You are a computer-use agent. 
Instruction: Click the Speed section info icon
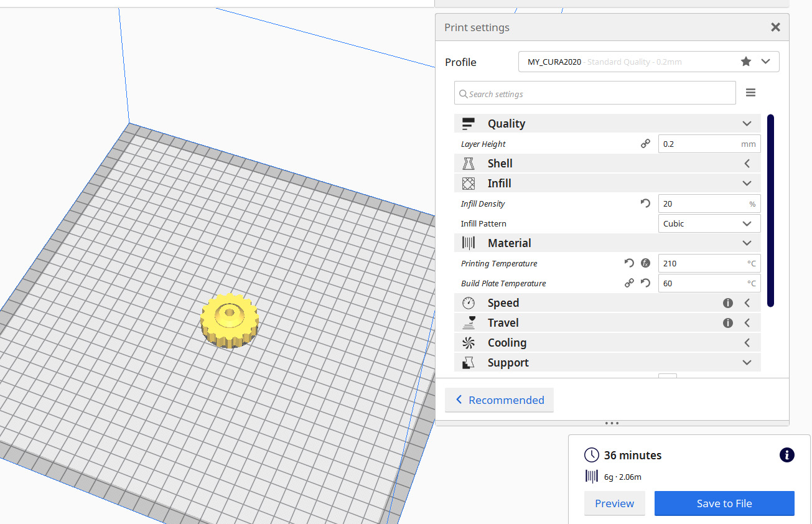(727, 303)
